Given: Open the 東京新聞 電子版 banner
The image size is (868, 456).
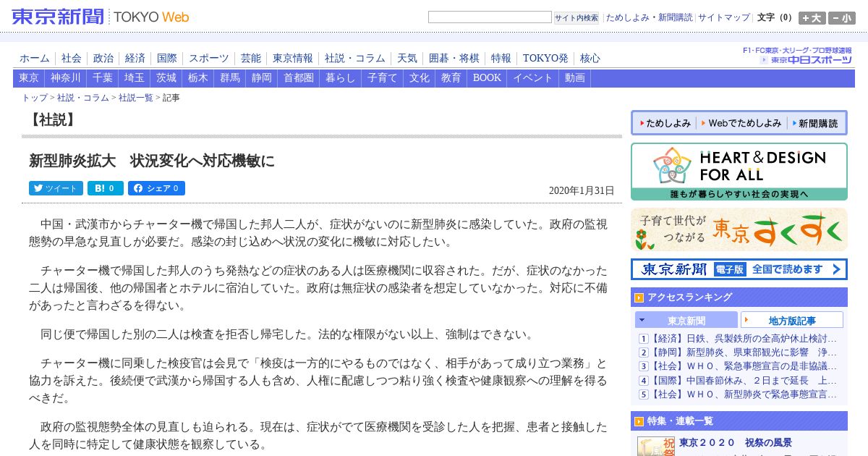Looking at the screenshot, I should click(x=739, y=269).
